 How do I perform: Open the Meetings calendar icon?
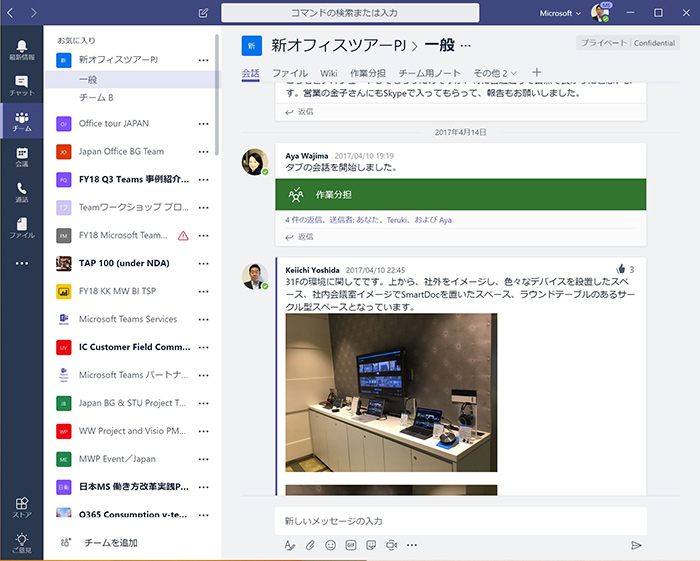point(21,157)
